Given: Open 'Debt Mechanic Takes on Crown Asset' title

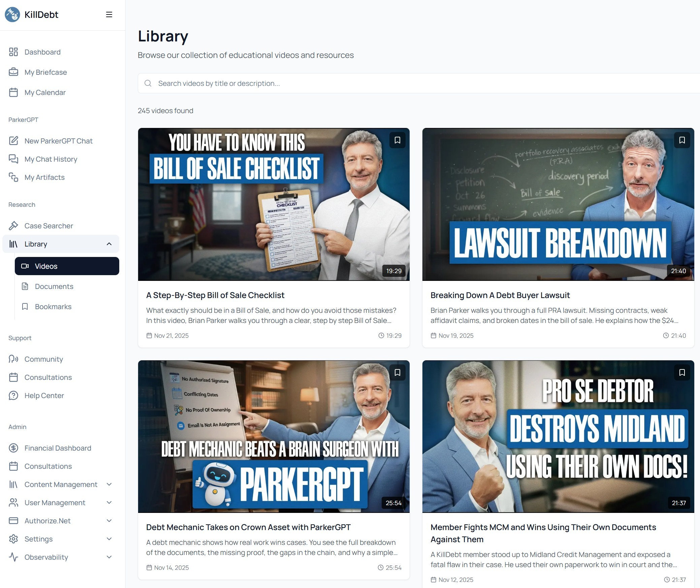Looking at the screenshot, I should 248,527.
